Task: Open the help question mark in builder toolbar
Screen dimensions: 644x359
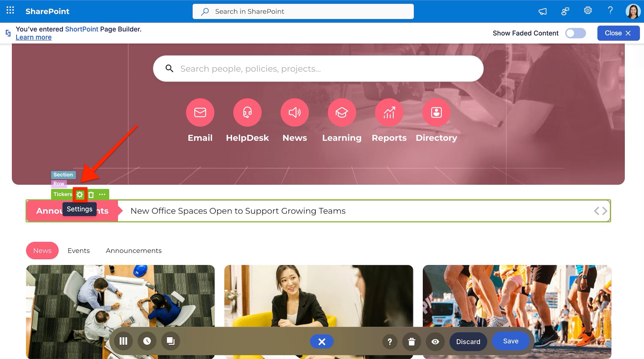Action: [390, 342]
